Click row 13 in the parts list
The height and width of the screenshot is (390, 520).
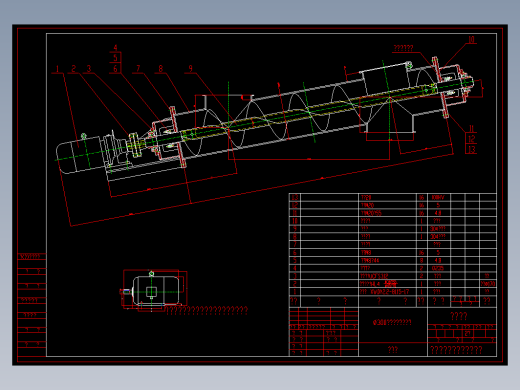(393, 197)
